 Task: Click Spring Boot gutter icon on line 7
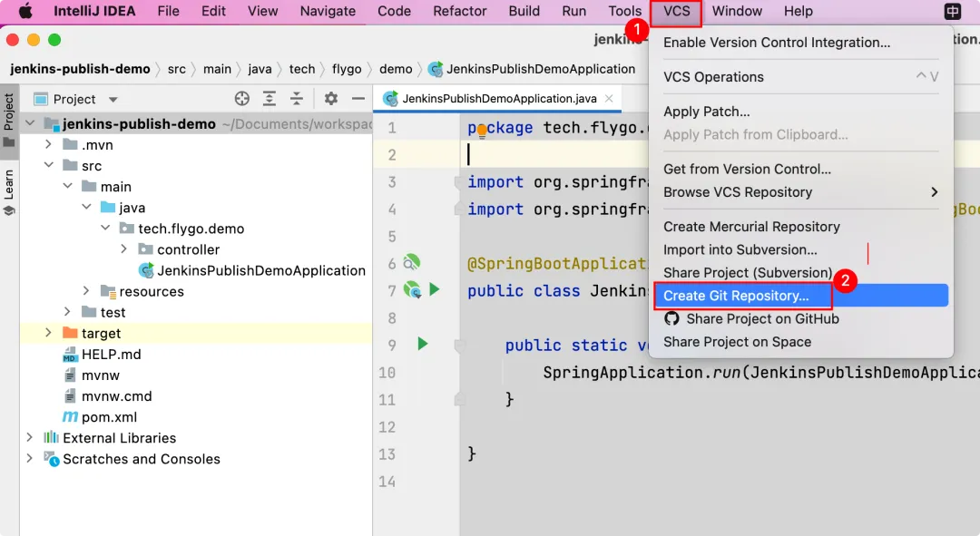coord(412,289)
